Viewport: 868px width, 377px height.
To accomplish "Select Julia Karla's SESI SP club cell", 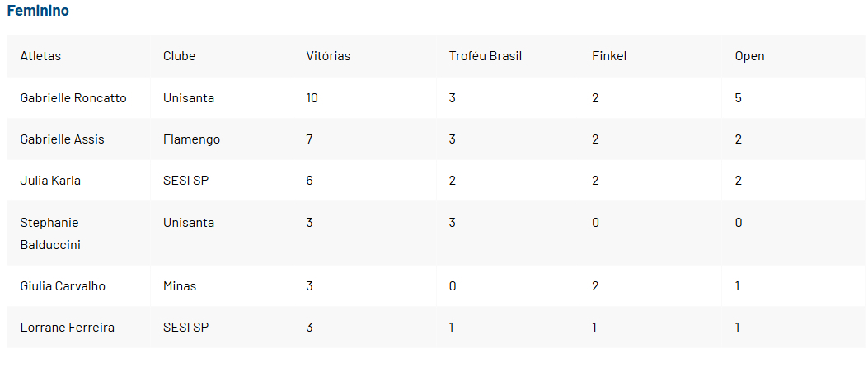I will pyautogui.click(x=185, y=181).
